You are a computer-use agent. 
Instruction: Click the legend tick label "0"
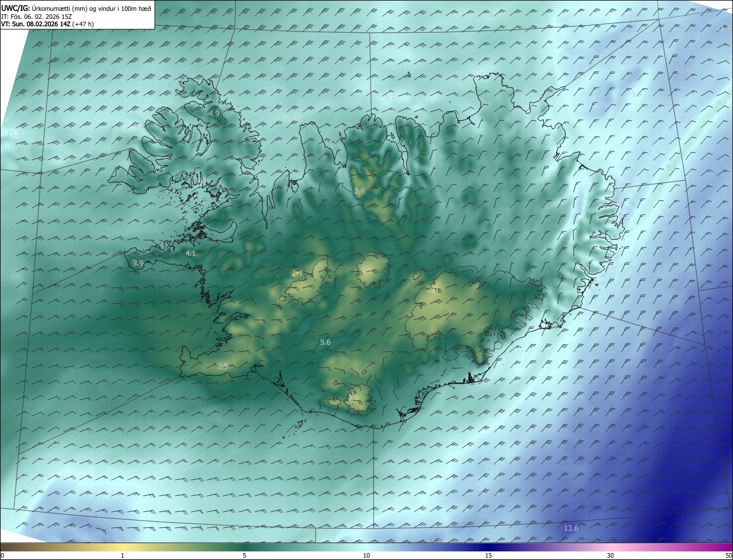point(2,555)
